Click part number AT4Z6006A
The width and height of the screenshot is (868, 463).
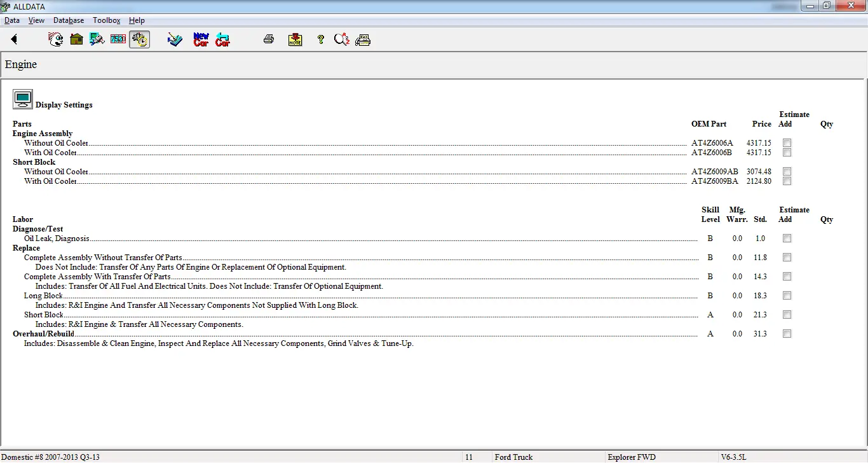(x=712, y=143)
